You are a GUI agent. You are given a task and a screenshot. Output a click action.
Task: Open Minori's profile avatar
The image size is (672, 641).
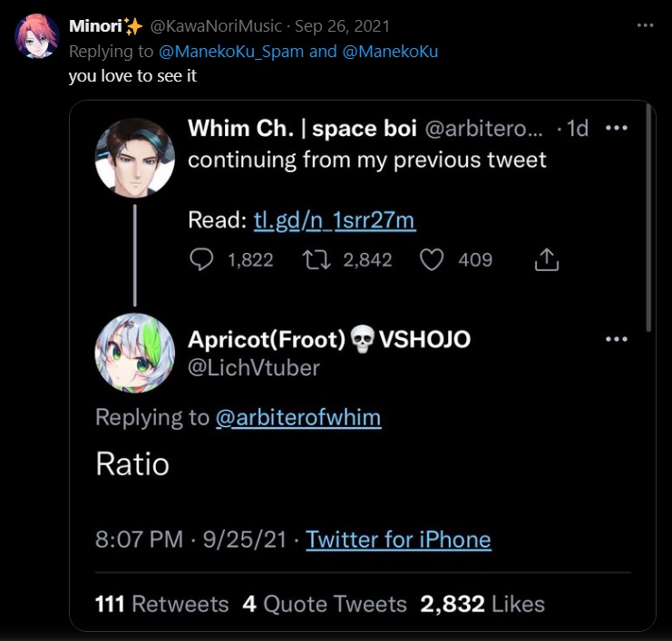point(37,37)
